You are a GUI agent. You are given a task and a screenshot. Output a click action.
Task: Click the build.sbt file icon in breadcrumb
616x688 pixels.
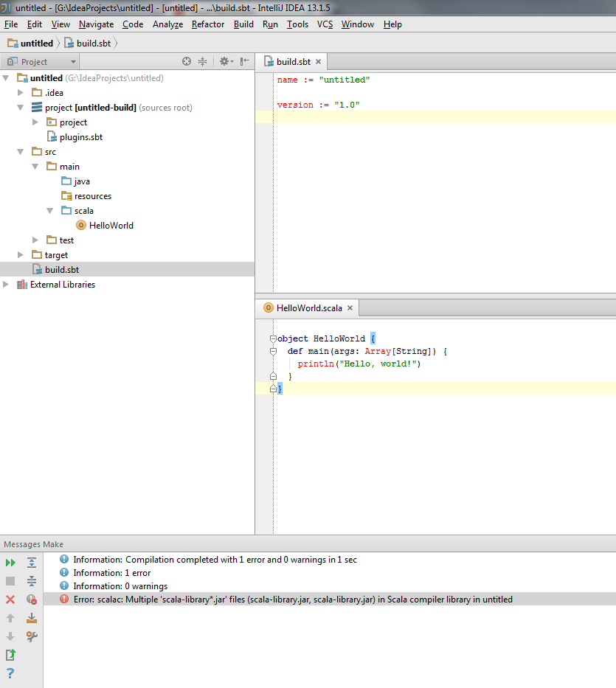click(x=69, y=43)
